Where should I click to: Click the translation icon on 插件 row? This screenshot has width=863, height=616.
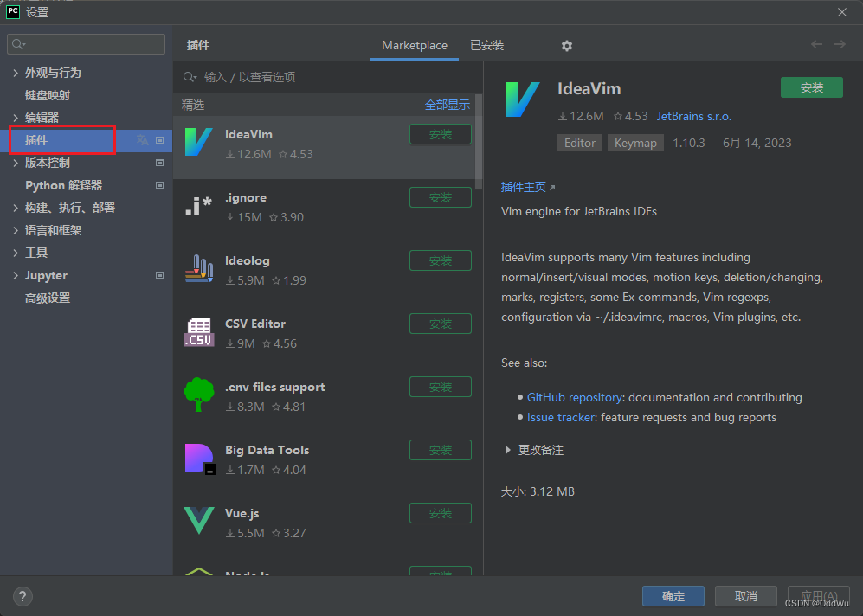click(x=143, y=140)
